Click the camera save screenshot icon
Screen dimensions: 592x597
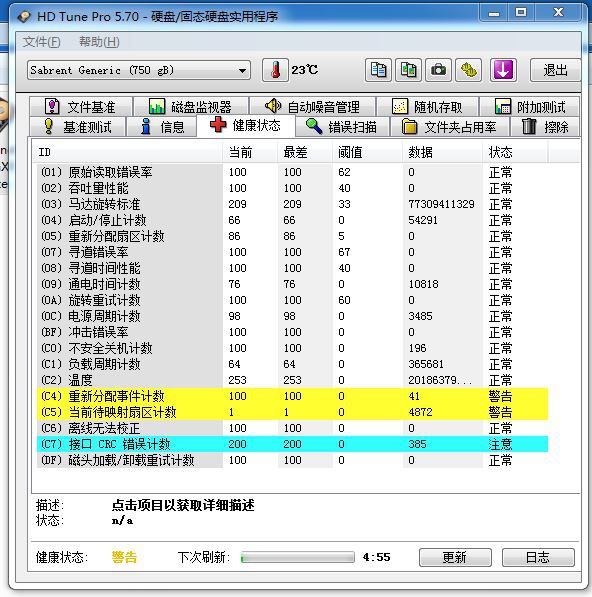click(438, 70)
